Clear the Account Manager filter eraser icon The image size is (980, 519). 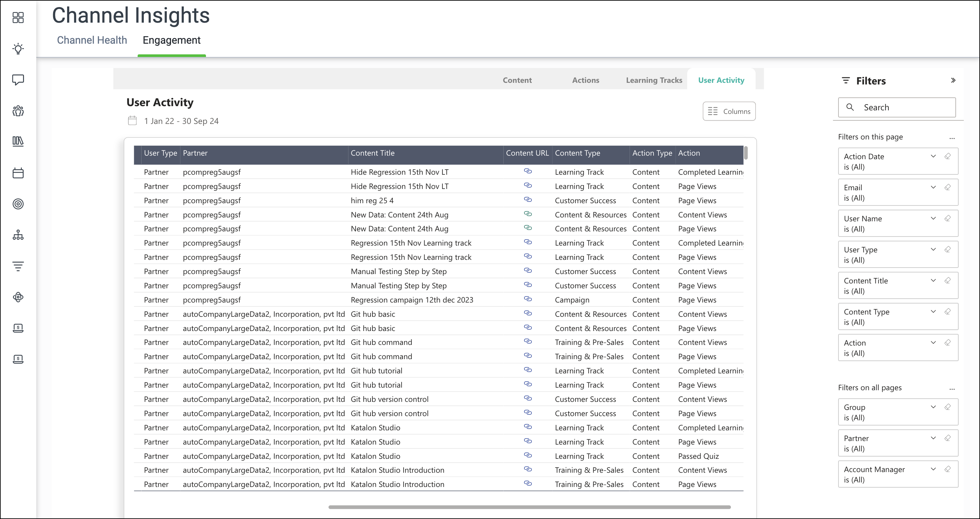pos(948,469)
